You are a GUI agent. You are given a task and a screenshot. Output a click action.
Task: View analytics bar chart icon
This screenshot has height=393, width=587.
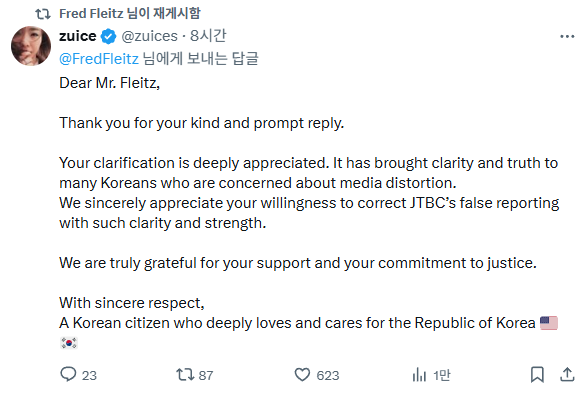point(419,375)
